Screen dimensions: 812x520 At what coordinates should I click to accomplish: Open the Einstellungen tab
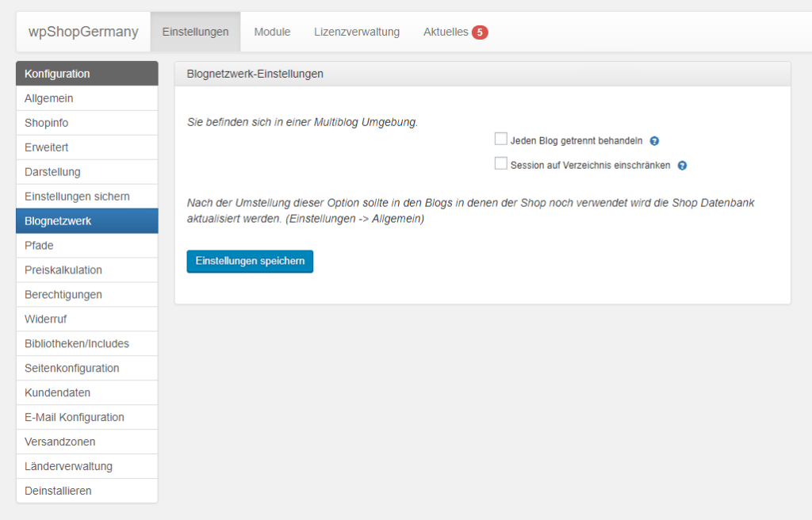[x=195, y=32]
